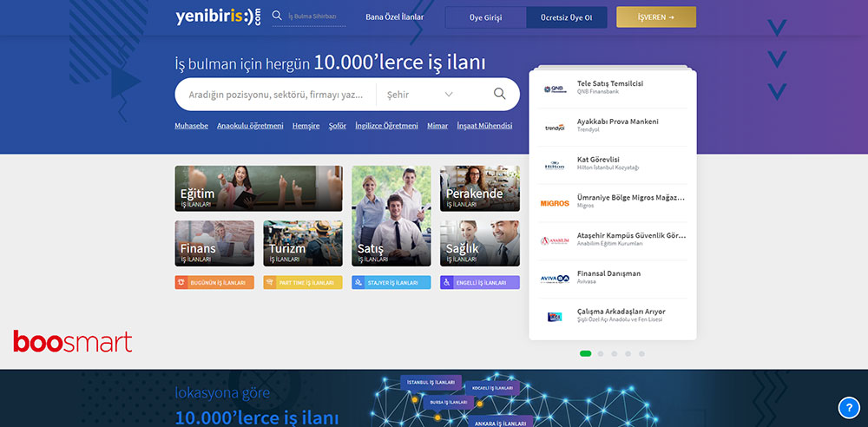Open the Şehir city dropdown

[x=420, y=95]
